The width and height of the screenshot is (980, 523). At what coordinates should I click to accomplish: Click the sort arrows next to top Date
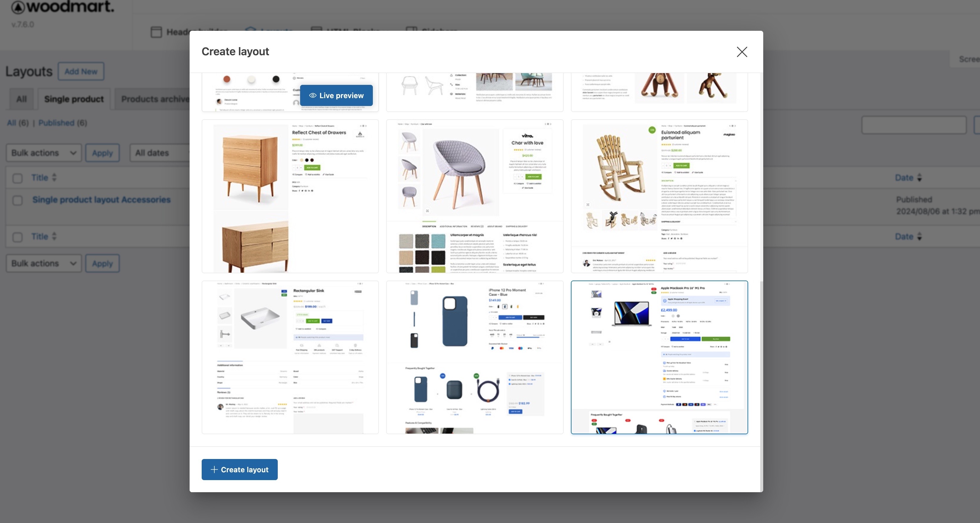[920, 177]
